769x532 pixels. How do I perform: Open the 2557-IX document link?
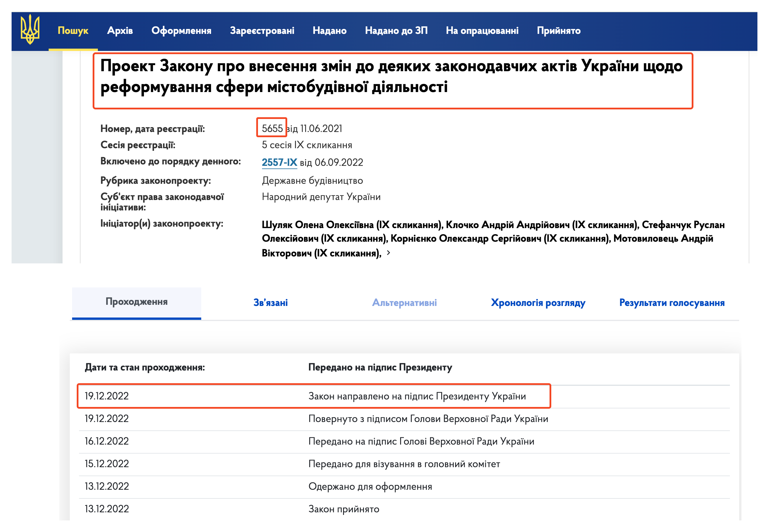[x=279, y=163]
